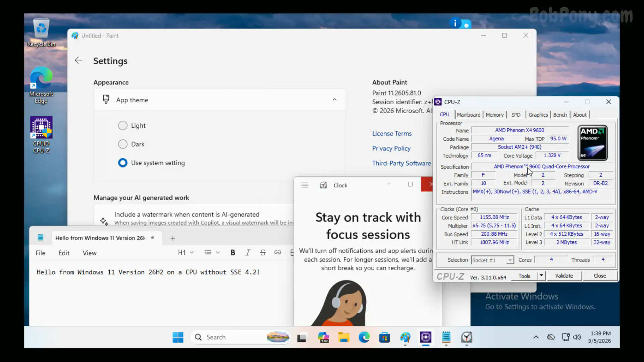Image resolution: width=644 pixels, height=362 pixels.
Task: Insert a link in Notepad toolbar
Action: coord(278,253)
